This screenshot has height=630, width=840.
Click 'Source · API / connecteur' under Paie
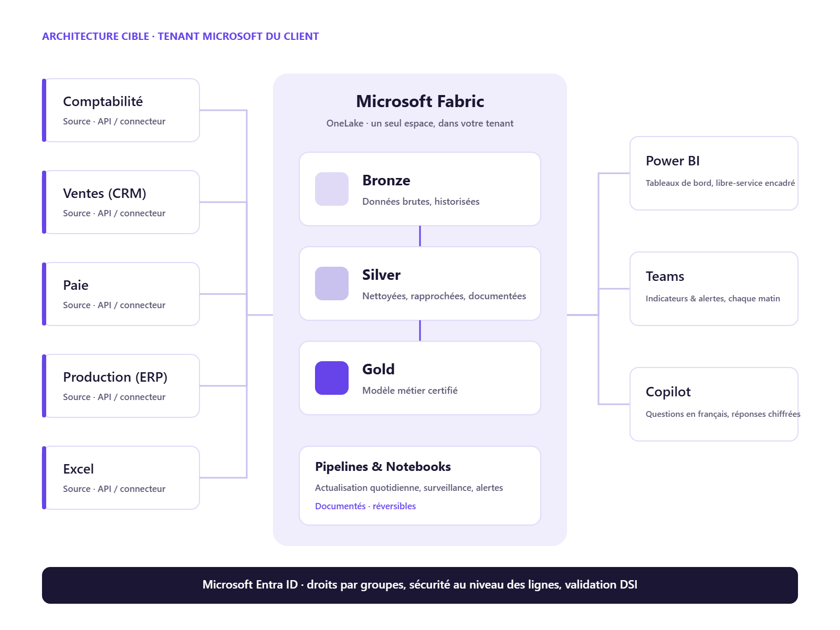(114, 305)
